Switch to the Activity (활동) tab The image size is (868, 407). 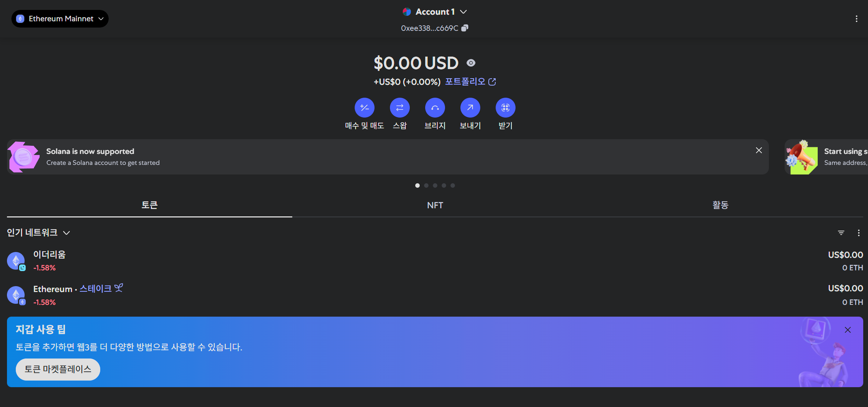(720, 205)
